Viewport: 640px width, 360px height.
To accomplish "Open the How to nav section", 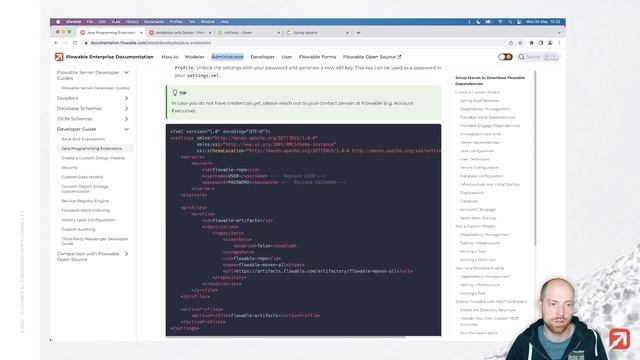I will (170, 57).
